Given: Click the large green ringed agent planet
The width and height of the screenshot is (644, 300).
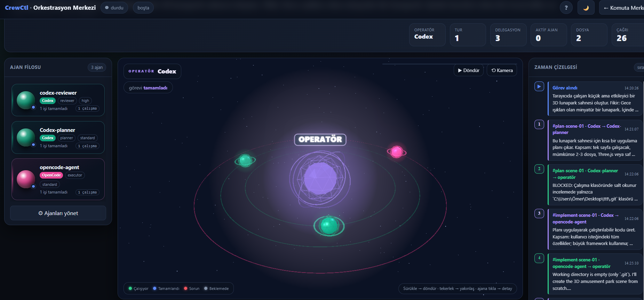Looking at the screenshot, I should [329, 226].
